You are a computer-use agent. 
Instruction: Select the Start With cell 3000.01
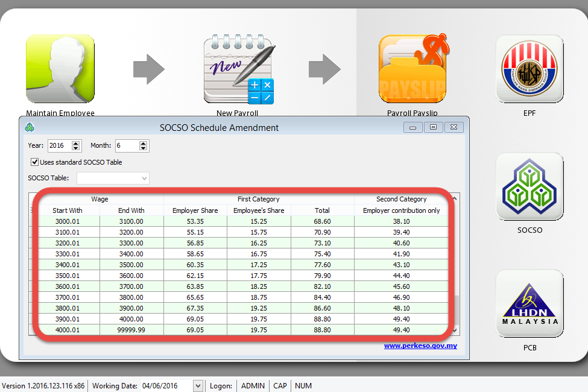point(68,221)
